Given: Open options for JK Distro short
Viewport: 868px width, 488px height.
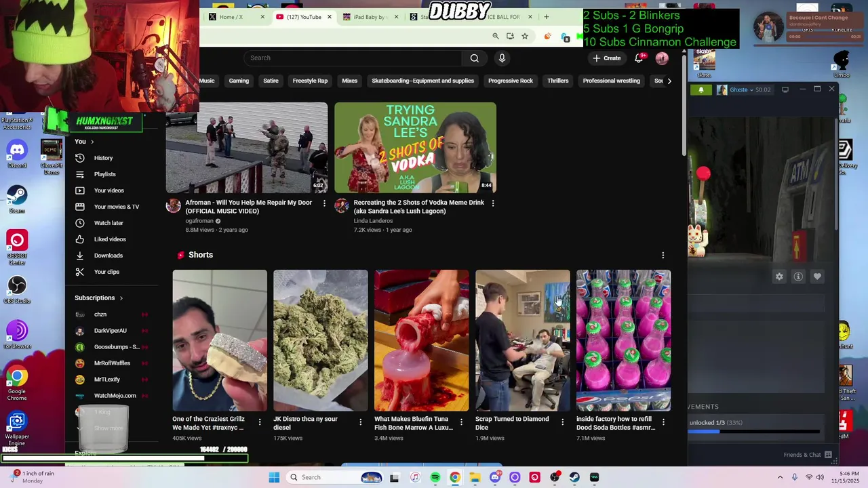Looking at the screenshot, I should 361,422.
